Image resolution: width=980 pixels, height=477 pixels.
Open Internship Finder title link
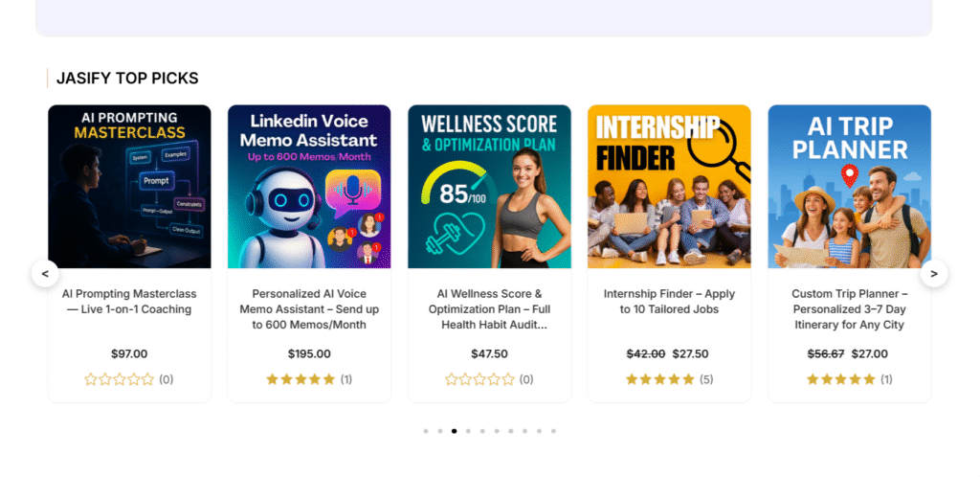coord(669,302)
